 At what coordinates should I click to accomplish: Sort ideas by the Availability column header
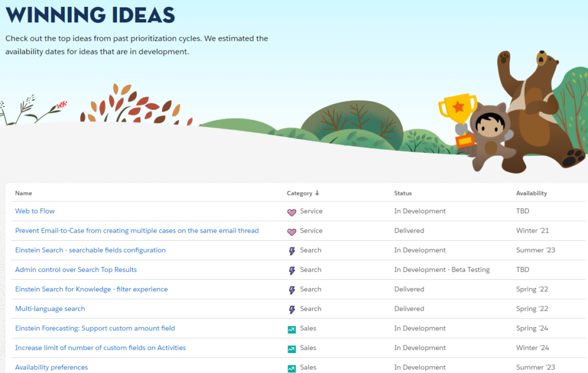pyautogui.click(x=531, y=193)
